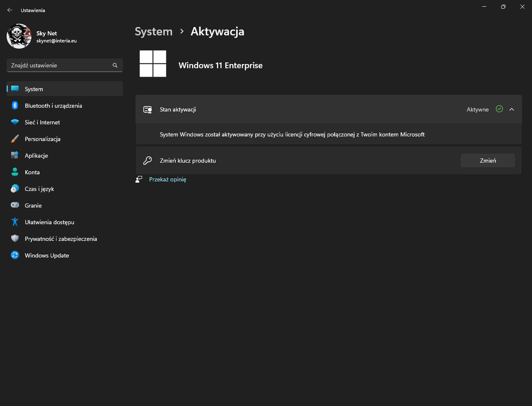Open Bluetooth i urządzenia settings
The width and height of the screenshot is (532, 406).
(x=64, y=106)
